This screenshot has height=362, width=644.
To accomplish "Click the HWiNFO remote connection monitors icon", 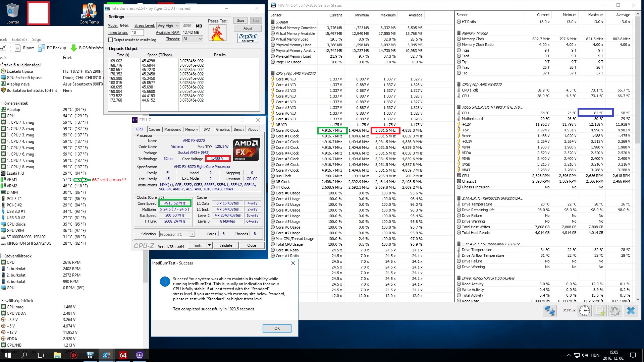I will coord(549,310).
